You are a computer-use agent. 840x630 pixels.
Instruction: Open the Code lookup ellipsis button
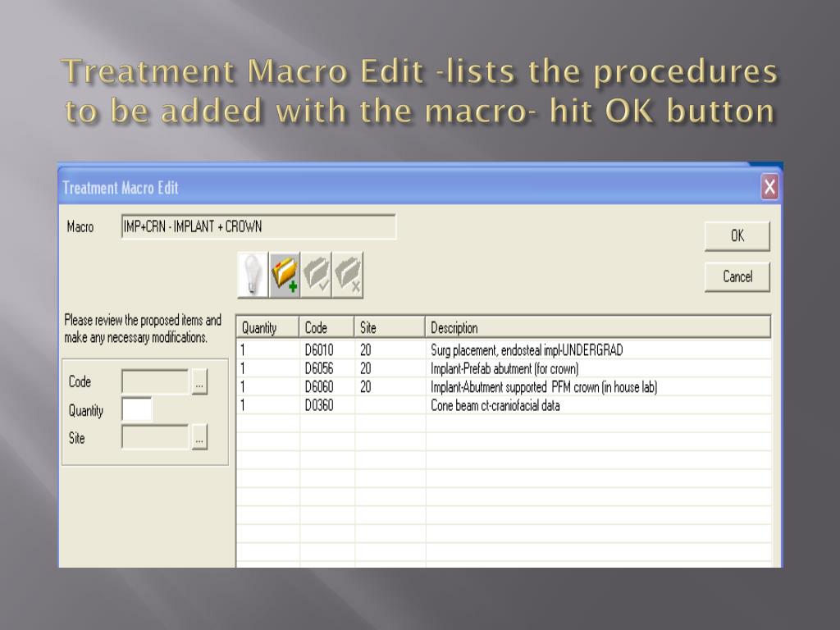coord(199,382)
